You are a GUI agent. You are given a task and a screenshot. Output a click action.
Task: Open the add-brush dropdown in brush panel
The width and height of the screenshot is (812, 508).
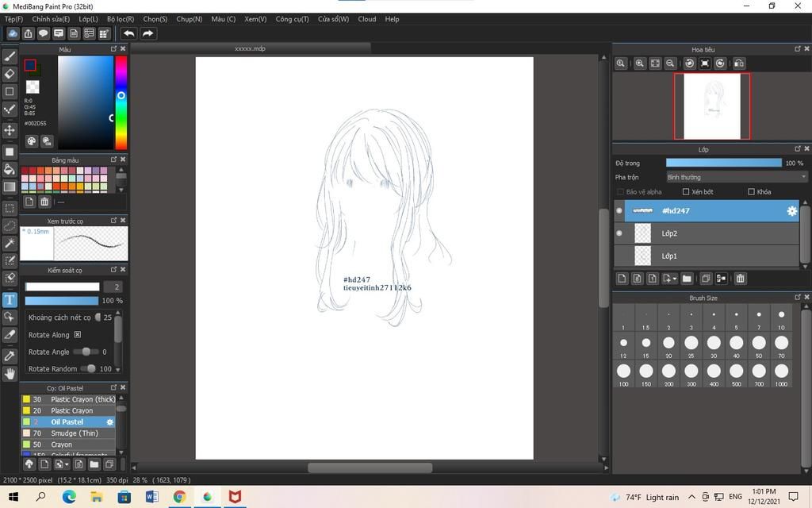tap(67, 464)
